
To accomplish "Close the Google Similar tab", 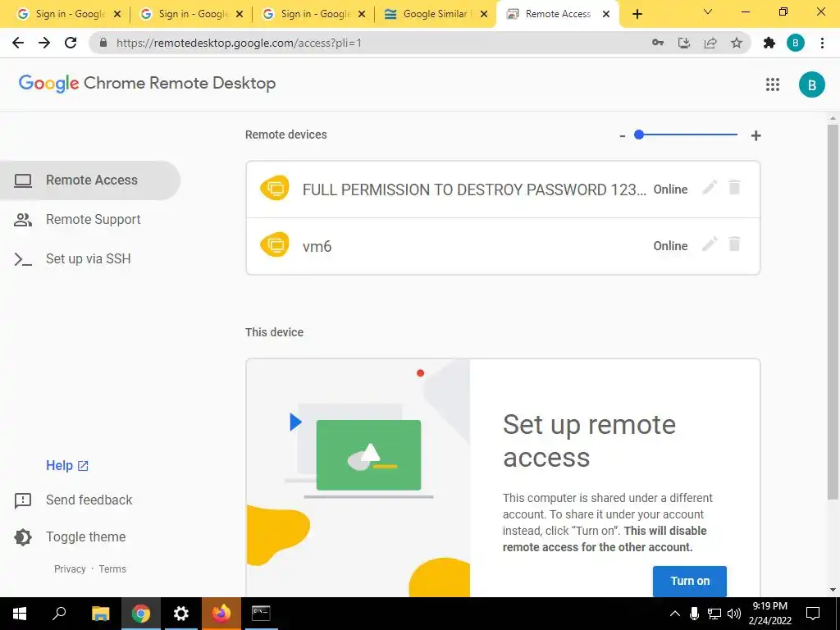I will tap(483, 15).
